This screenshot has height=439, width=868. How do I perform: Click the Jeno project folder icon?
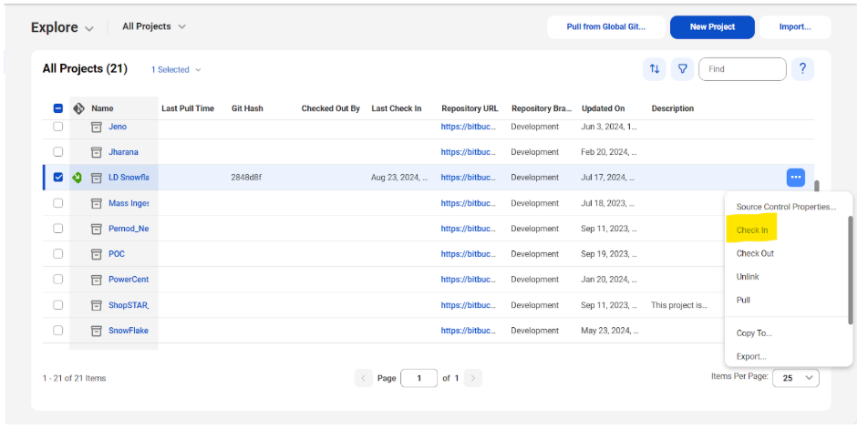(96, 127)
